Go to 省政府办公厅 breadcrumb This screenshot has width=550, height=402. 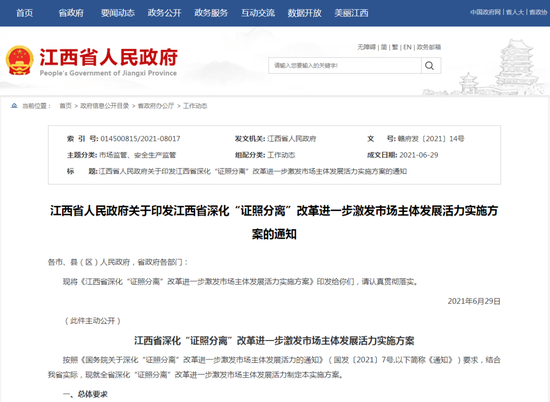click(156, 106)
